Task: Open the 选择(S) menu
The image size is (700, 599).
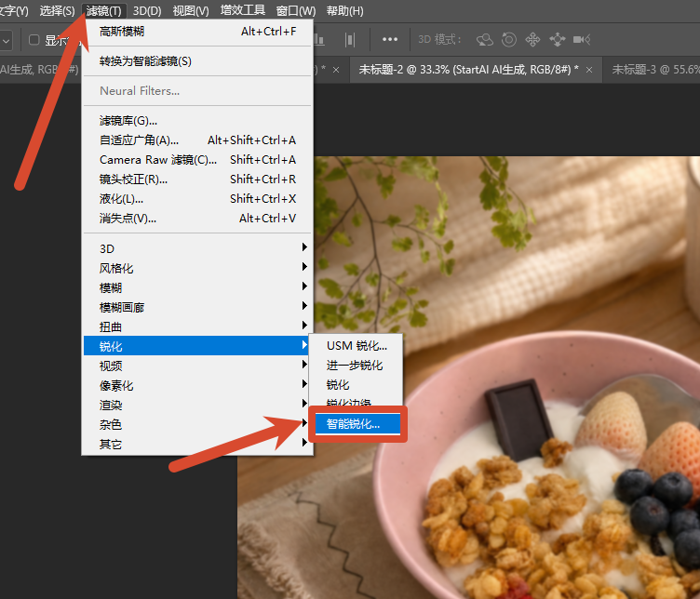Action: pyautogui.click(x=57, y=11)
